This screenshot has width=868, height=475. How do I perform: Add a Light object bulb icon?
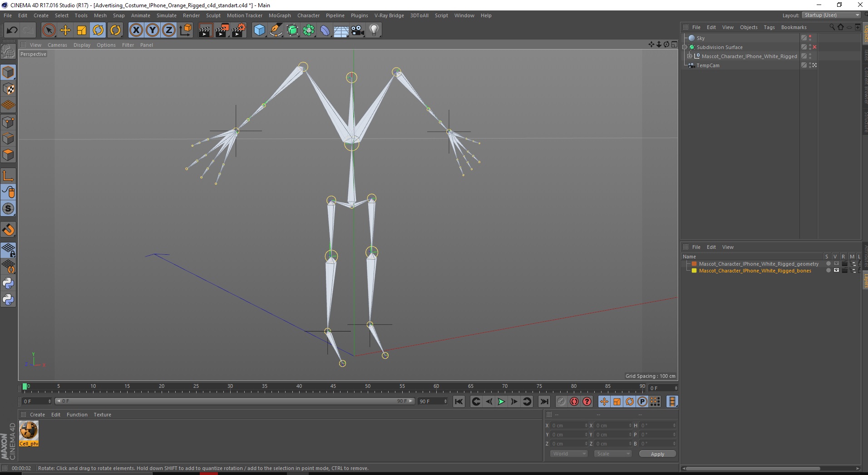click(x=374, y=30)
